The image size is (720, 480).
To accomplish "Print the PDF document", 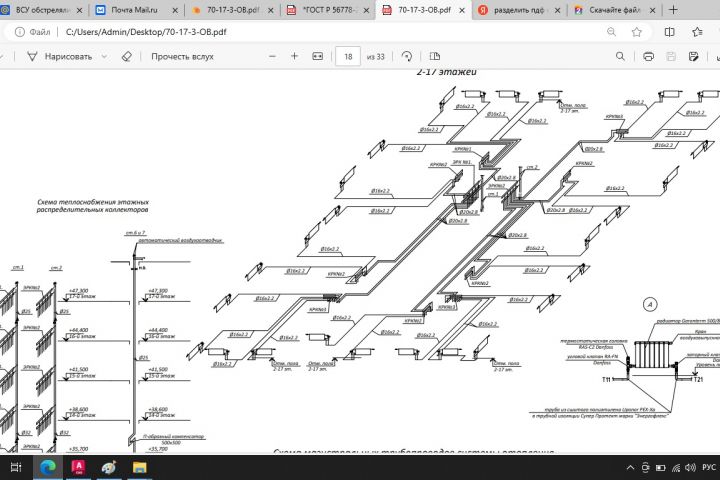I will point(648,56).
